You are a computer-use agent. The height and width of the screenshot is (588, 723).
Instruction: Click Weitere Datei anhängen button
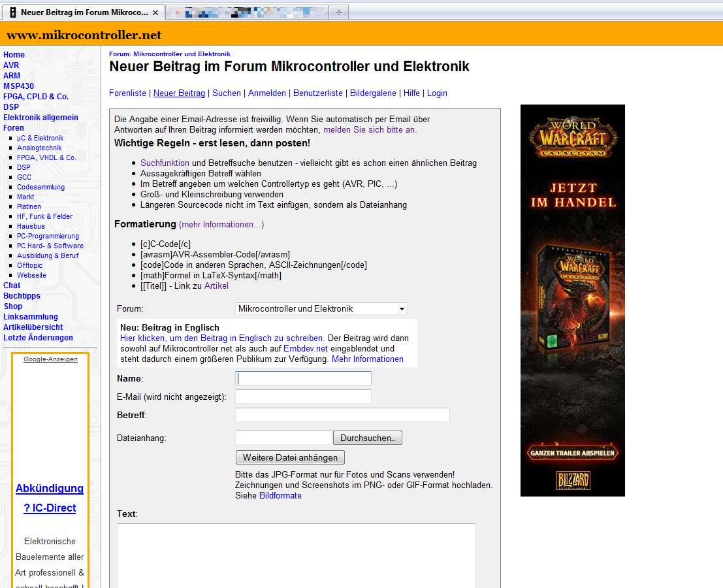[x=290, y=457]
